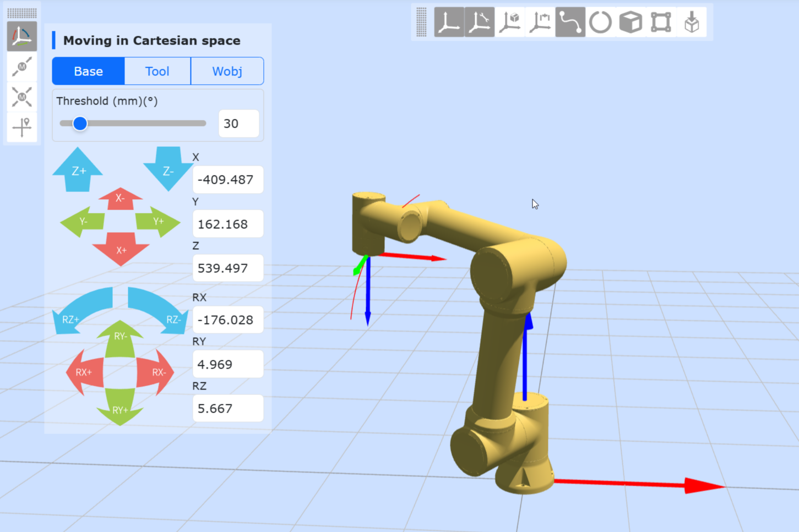This screenshot has width=799, height=532.
Task: Click the import-into-box arrow icon
Action: click(x=692, y=23)
